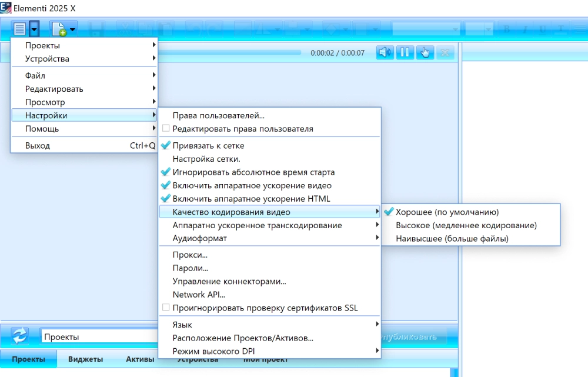
Task: Click the new document icon
Action: [58, 28]
